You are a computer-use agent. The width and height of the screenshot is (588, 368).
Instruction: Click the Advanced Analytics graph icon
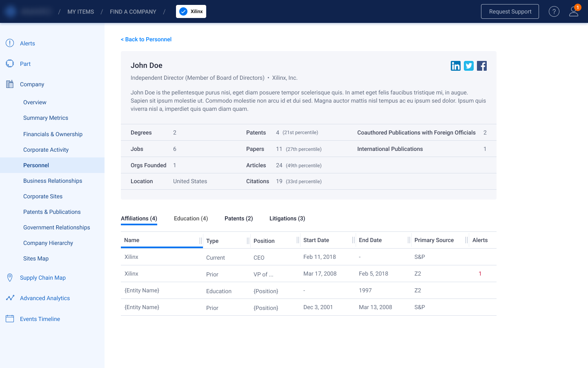point(10,298)
